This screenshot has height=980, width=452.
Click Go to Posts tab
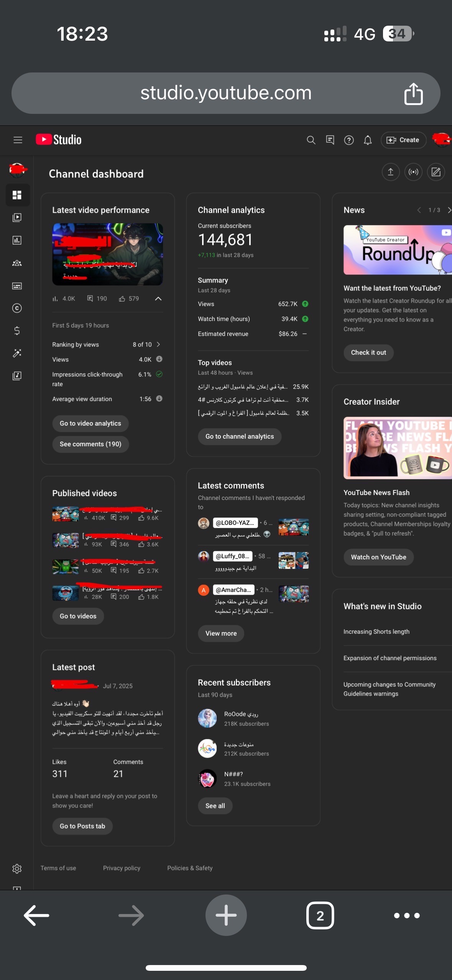click(x=82, y=826)
